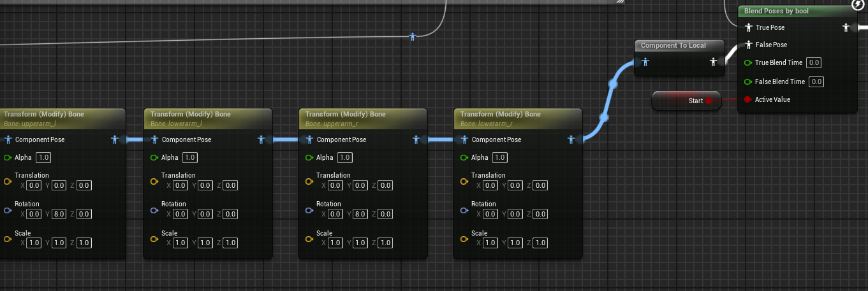Edit Rotation X field on lowerarm_r node
This screenshot has width=868, height=291.
490,214
